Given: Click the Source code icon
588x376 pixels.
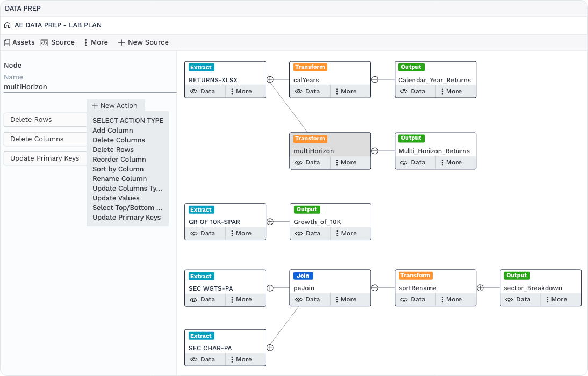Looking at the screenshot, I should coord(44,42).
